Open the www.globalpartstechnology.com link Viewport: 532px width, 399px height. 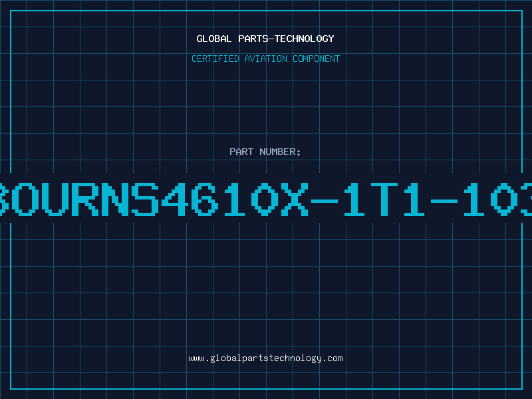point(265,358)
